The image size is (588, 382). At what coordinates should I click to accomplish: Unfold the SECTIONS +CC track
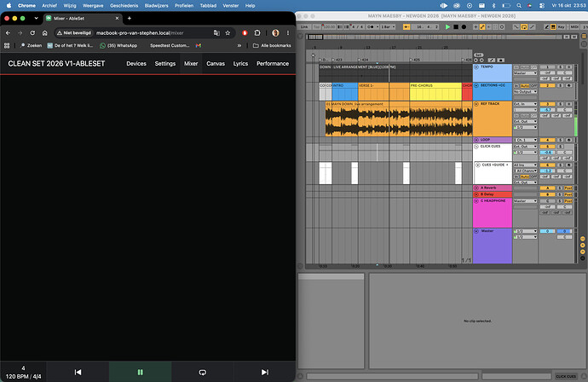click(476, 85)
